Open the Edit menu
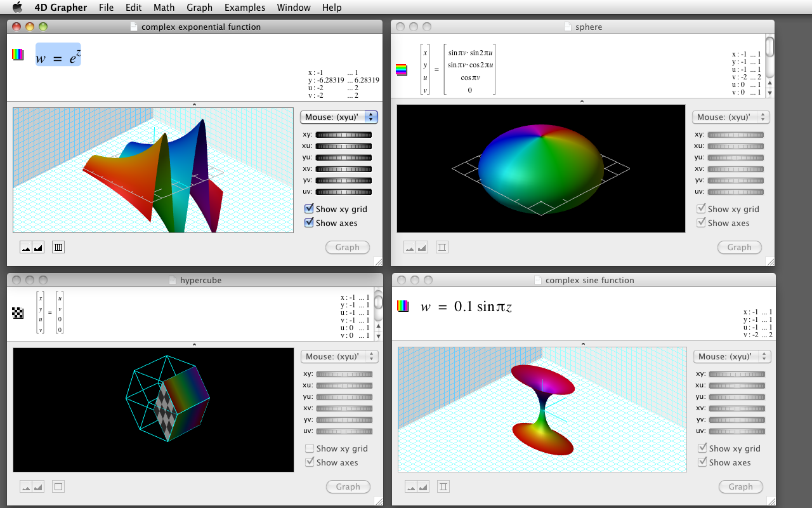 click(x=134, y=8)
